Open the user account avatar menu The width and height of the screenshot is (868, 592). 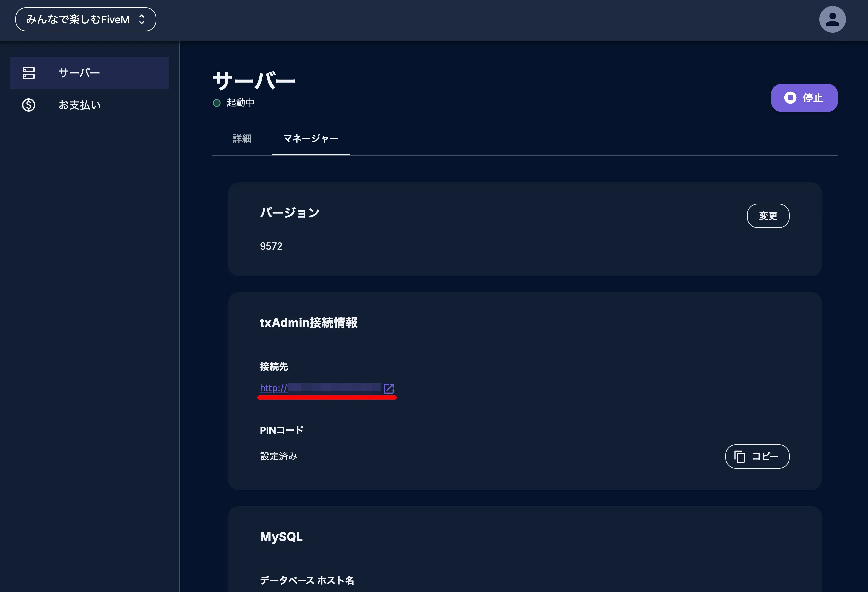click(832, 19)
